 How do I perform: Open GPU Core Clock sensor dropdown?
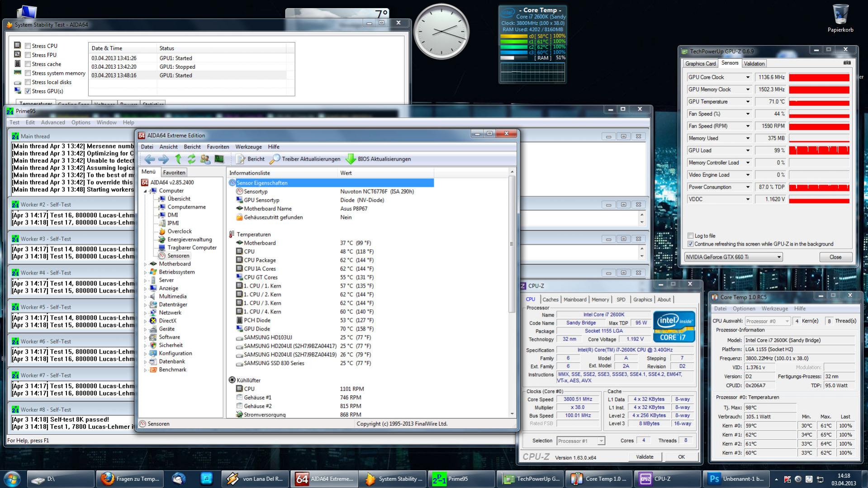pyautogui.click(x=747, y=77)
